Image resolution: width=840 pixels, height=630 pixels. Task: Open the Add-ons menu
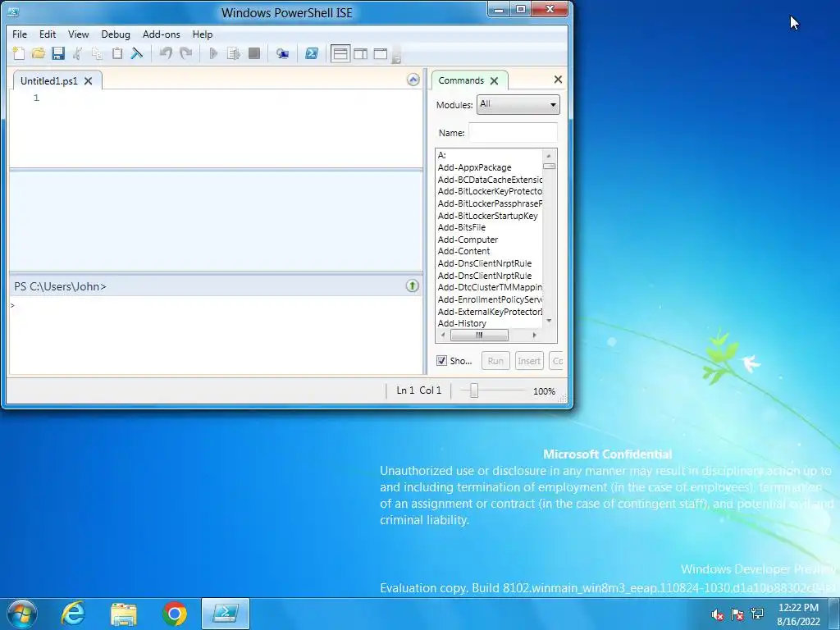point(161,34)
